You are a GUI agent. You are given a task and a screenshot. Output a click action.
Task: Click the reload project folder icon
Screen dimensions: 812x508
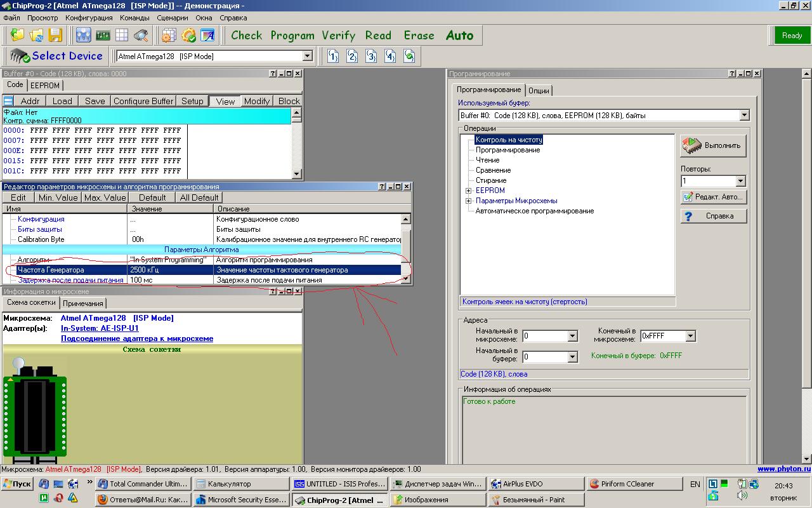point(37,35)
